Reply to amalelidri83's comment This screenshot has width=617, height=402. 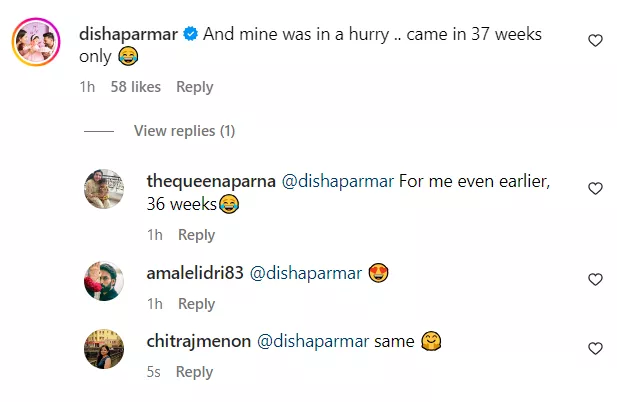(x=196, y=304)
